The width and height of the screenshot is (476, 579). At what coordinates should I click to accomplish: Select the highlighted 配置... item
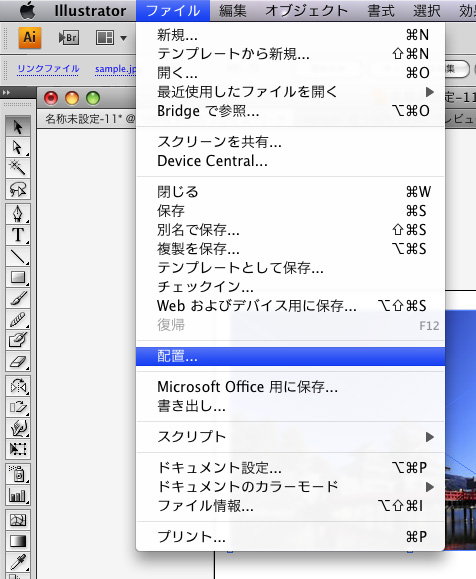click(x=290, y=356)
